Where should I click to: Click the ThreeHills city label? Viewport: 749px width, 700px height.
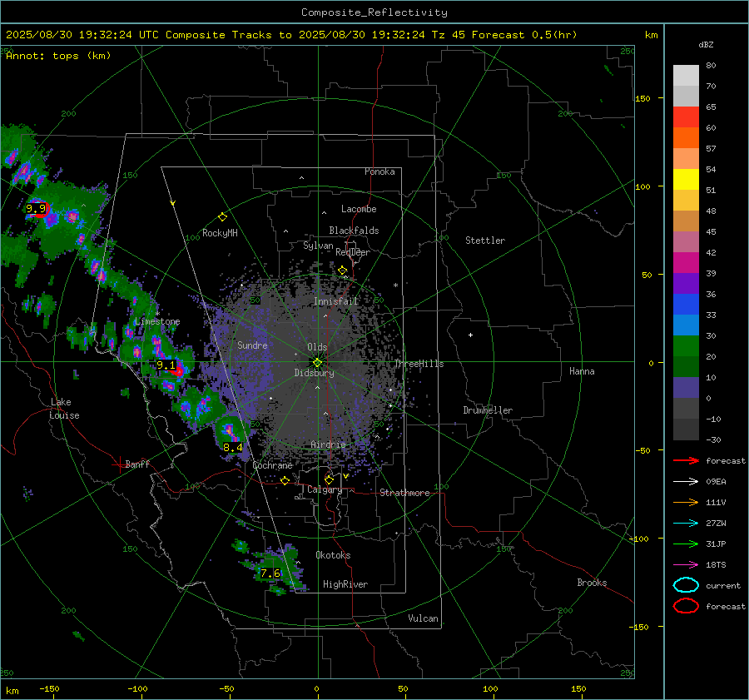419,364
